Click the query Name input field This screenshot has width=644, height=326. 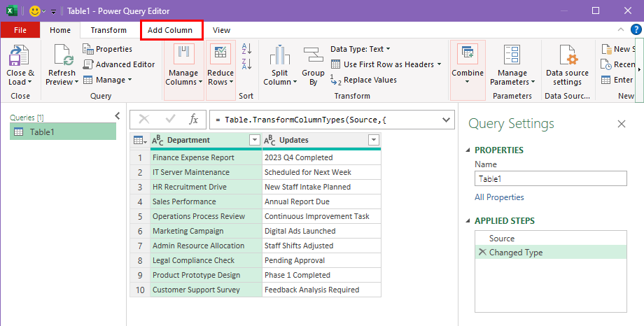[551, 179]
